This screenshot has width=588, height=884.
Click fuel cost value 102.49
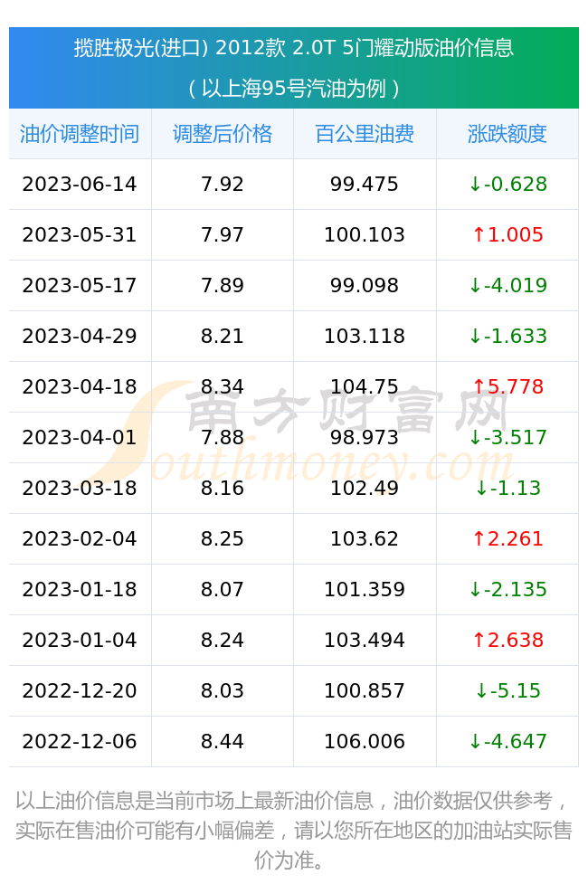point(365,489)
